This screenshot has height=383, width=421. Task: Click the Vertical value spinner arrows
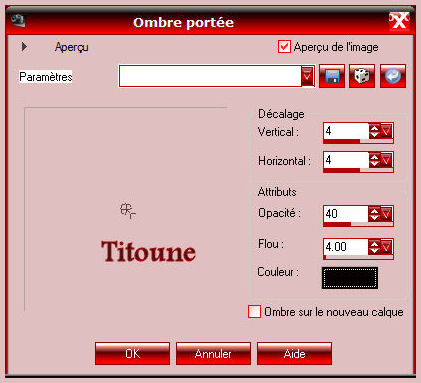374,131
